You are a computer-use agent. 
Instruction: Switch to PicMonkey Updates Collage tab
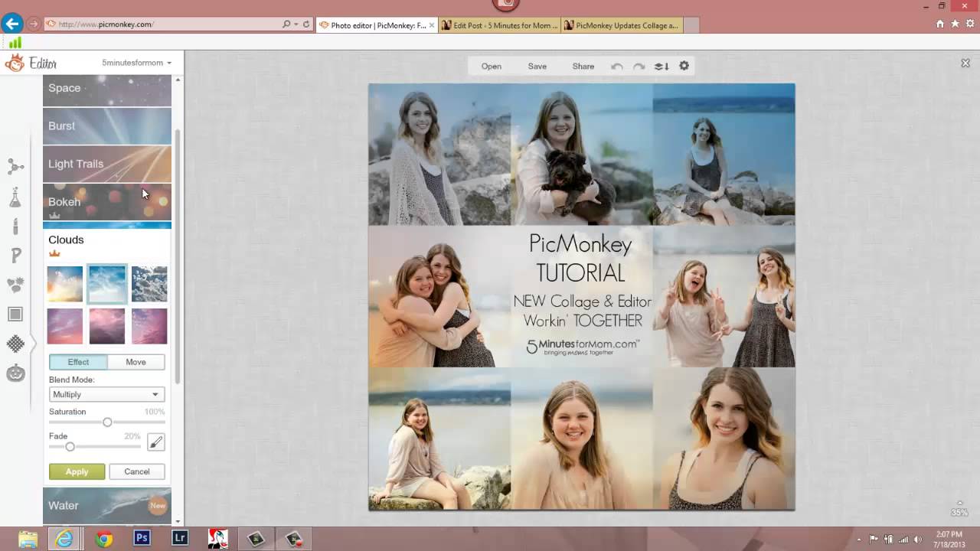pos(621,25)
